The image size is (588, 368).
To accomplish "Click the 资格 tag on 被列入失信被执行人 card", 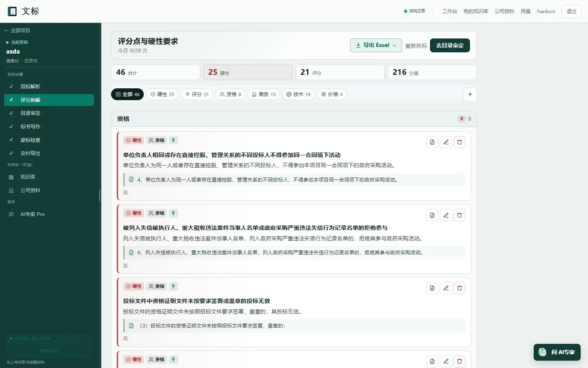I will [x=156, y=213].
